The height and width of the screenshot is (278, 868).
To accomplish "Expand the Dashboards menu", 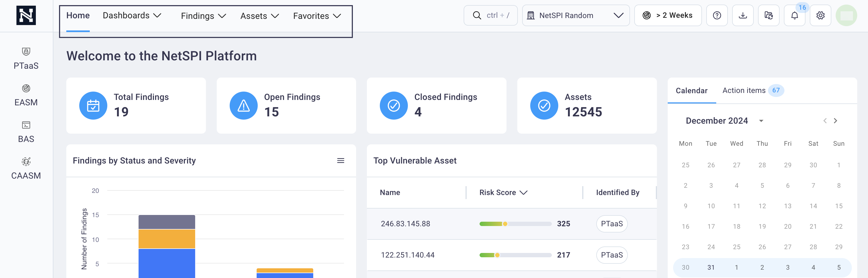I will coord(132,15).
